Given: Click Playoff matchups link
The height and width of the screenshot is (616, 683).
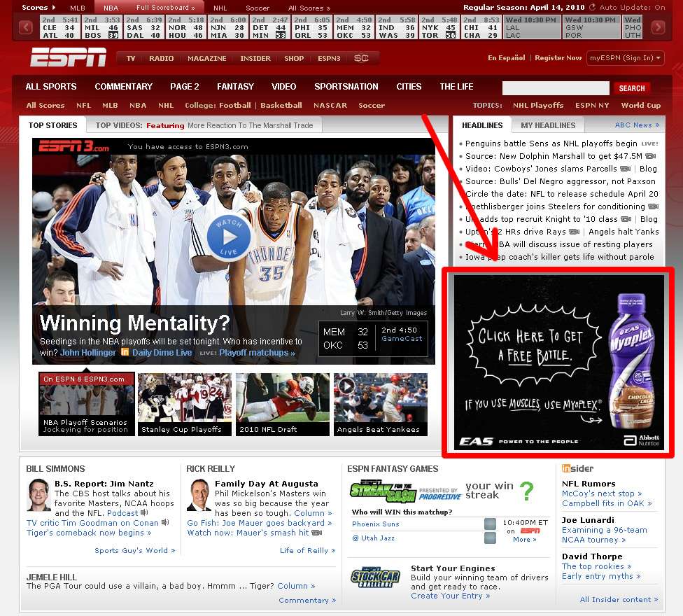Looking at the screenshot, I should [x=257, y=352].
